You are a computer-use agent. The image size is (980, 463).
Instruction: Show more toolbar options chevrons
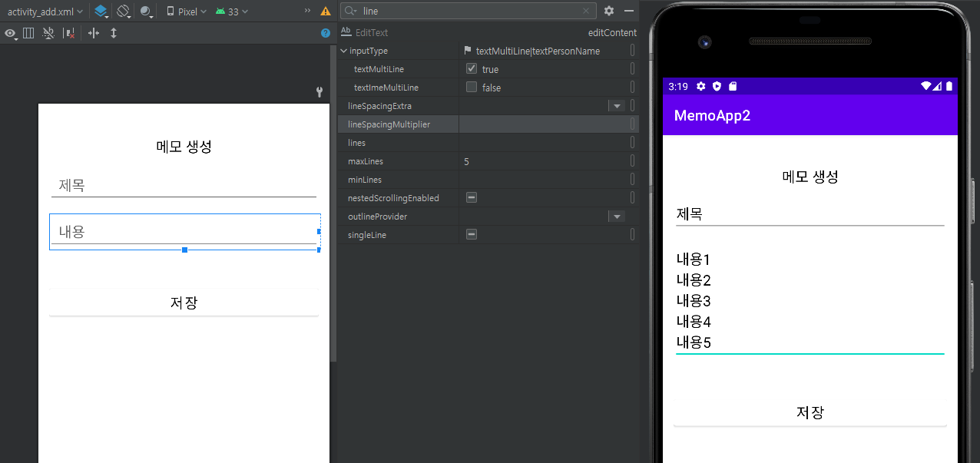(308, 12)
